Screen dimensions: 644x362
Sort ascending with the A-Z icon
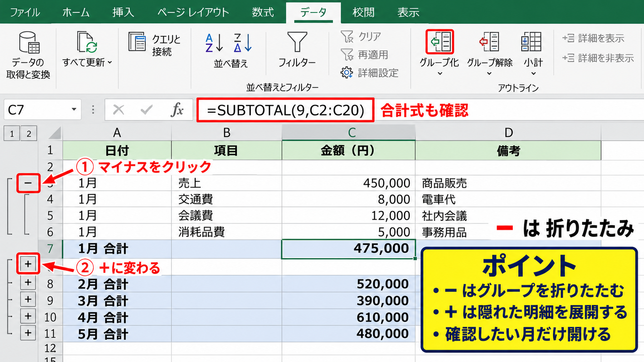tap(214, 43)
